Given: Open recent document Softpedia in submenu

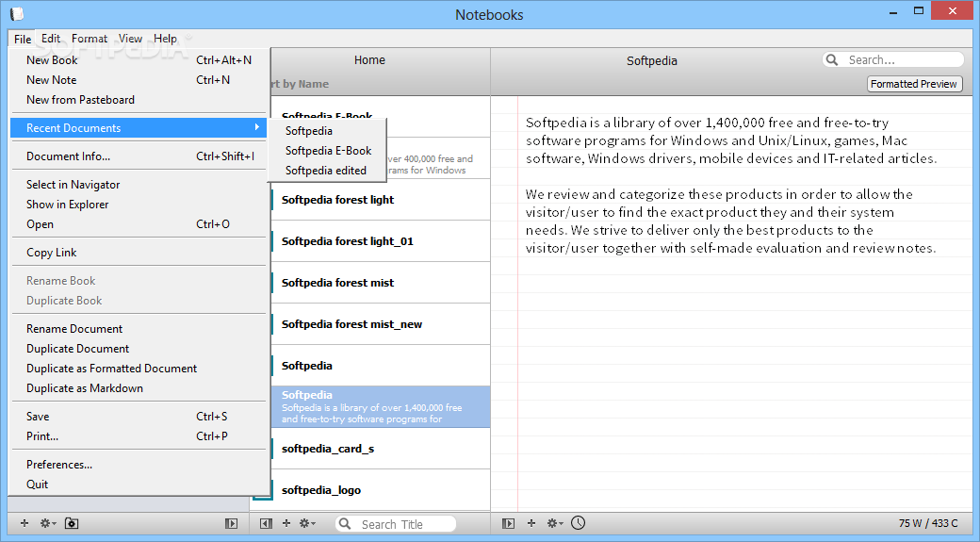Looking at the screenshot, I should 327,131.
